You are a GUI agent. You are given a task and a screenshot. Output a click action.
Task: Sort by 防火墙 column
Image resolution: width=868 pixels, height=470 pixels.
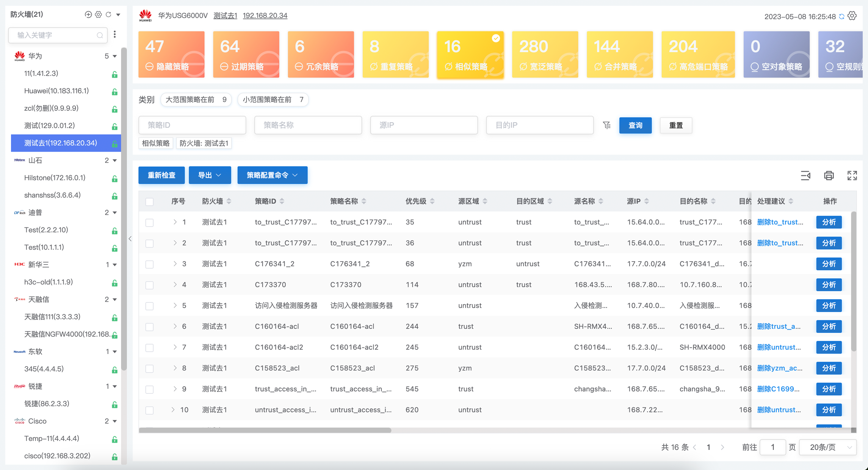pos(229,201)
